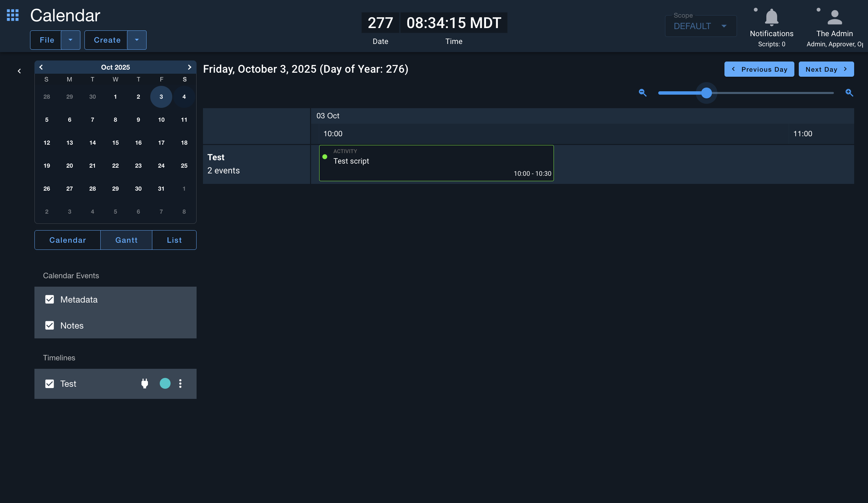Click the Next Day button
The width and height of the screenshot is (868, 503).
826,69
